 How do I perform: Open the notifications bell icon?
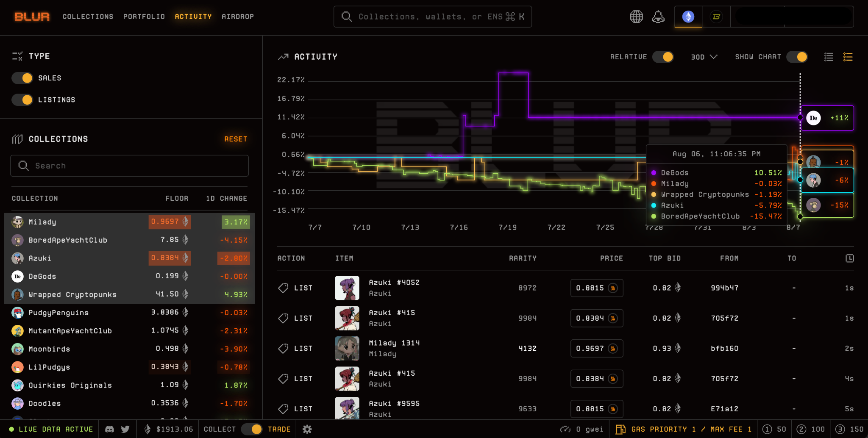(658, 17)
